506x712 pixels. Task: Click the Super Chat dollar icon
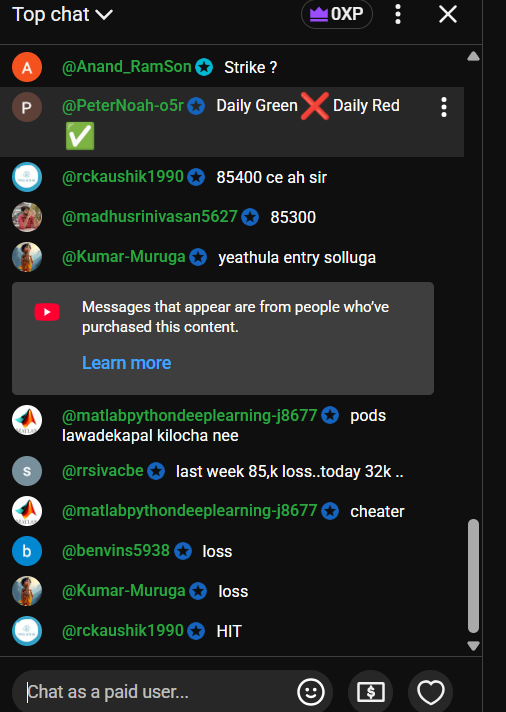click(371, 692)
